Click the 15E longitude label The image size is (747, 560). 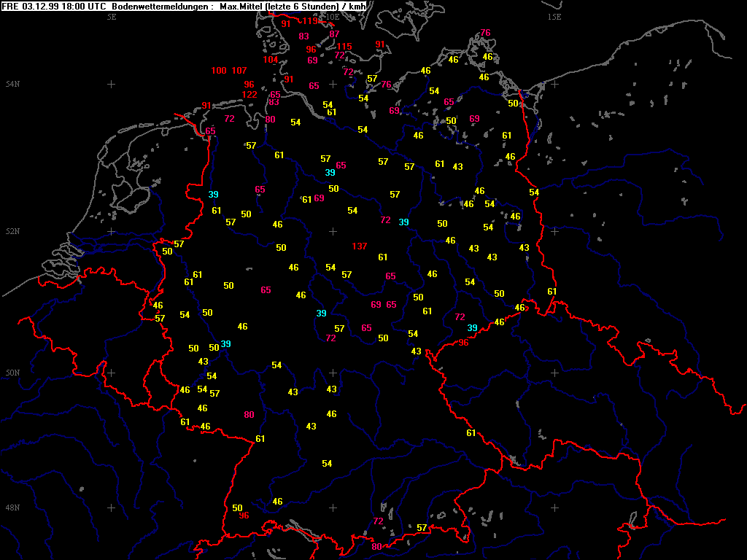[554, 16]
